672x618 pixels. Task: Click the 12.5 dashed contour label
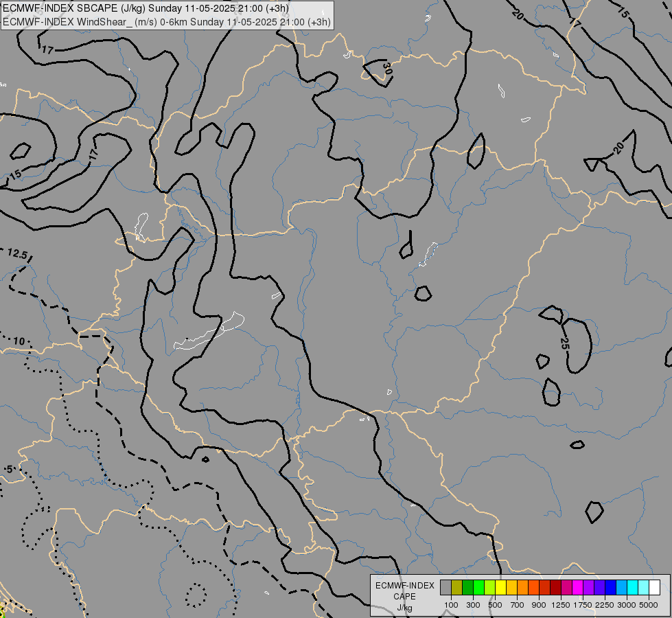(18, 254)
